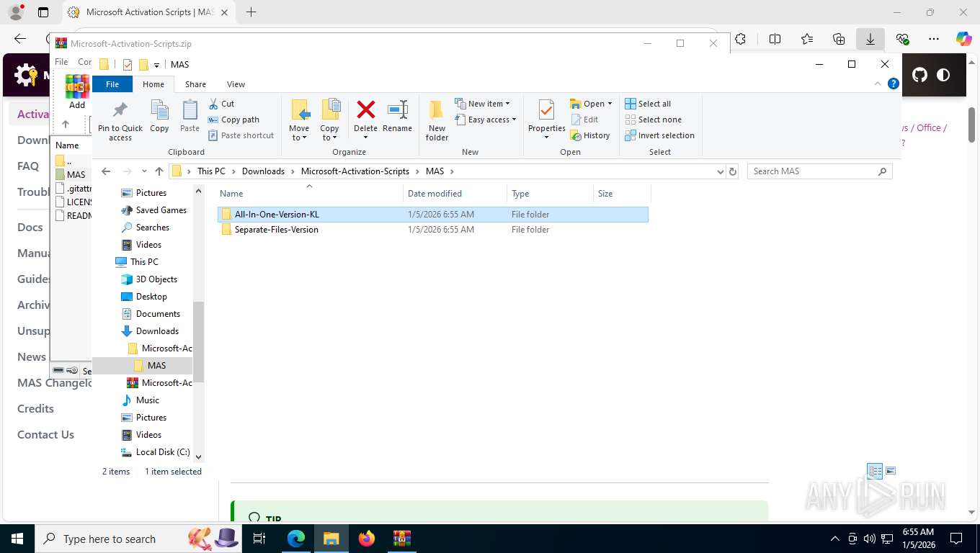The image size is (980, 553).
Task: Open History from the Open group
Action: tap(590, 135)
